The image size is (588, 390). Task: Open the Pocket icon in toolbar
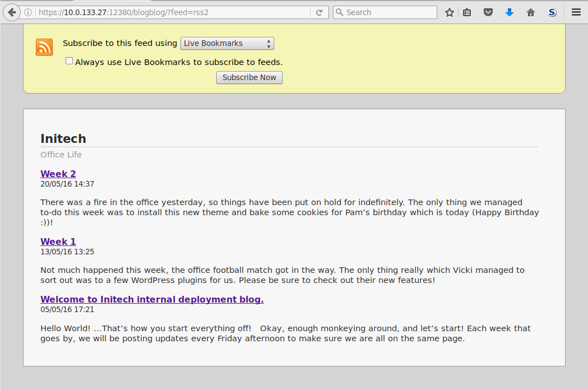[x=488, y=12]
